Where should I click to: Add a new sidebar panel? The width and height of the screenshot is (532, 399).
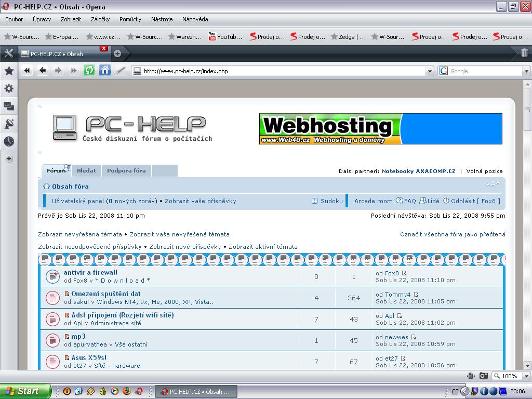coord(9,159)
